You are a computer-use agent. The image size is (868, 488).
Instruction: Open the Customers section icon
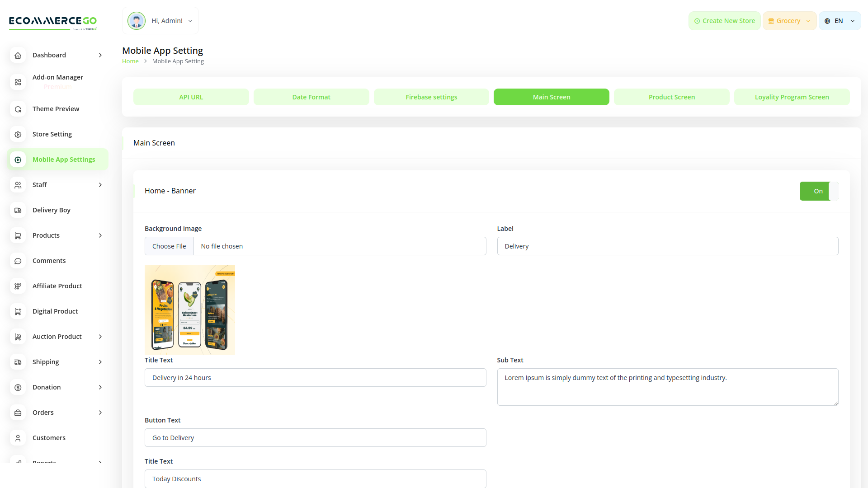(18, 438)
